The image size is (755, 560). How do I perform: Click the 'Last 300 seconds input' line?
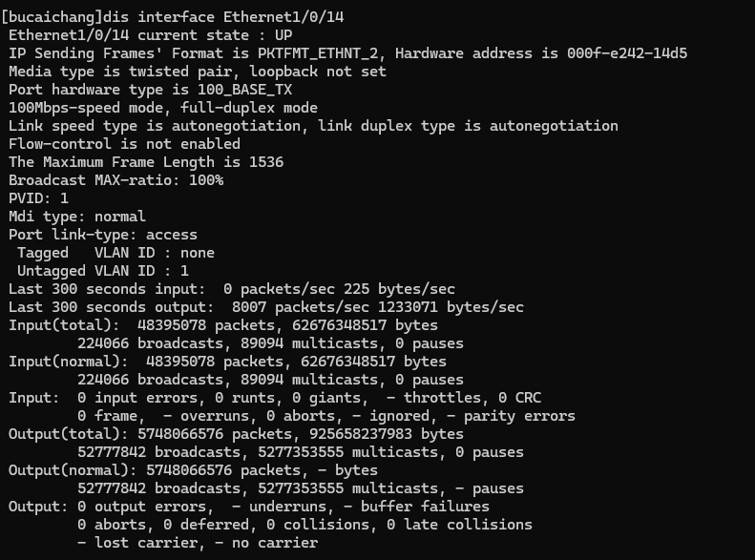231,289
